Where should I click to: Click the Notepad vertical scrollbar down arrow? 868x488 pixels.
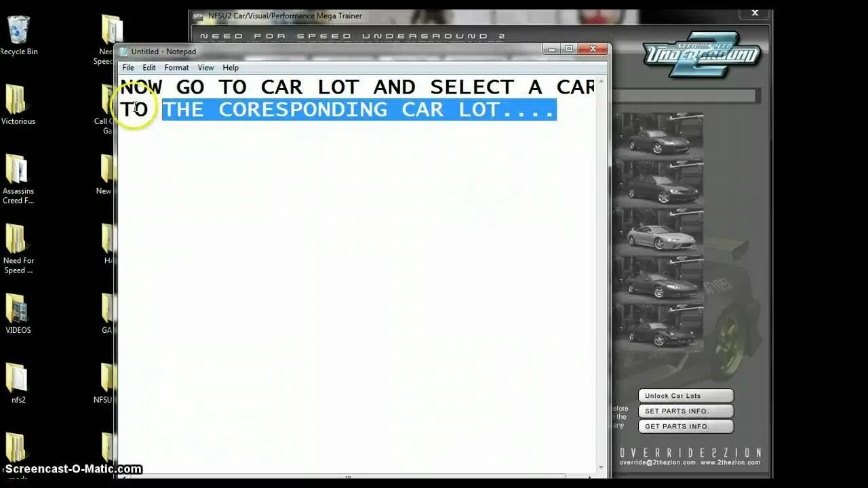tap(601, 468)
